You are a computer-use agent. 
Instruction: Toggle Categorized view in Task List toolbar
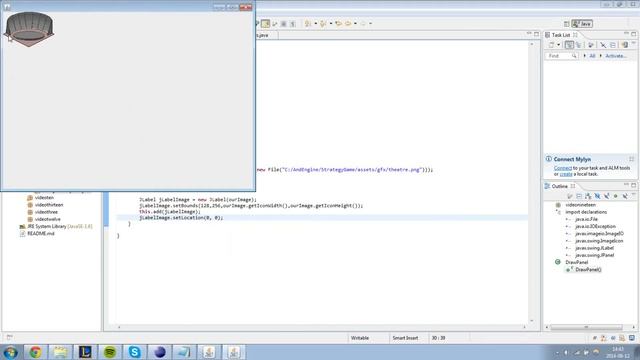click(569, 45)
